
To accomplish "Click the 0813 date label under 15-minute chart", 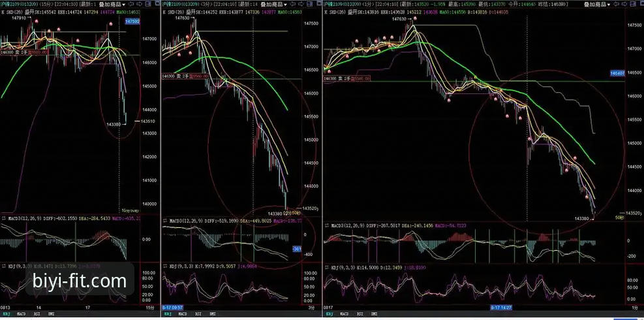I will coord(5,308).
